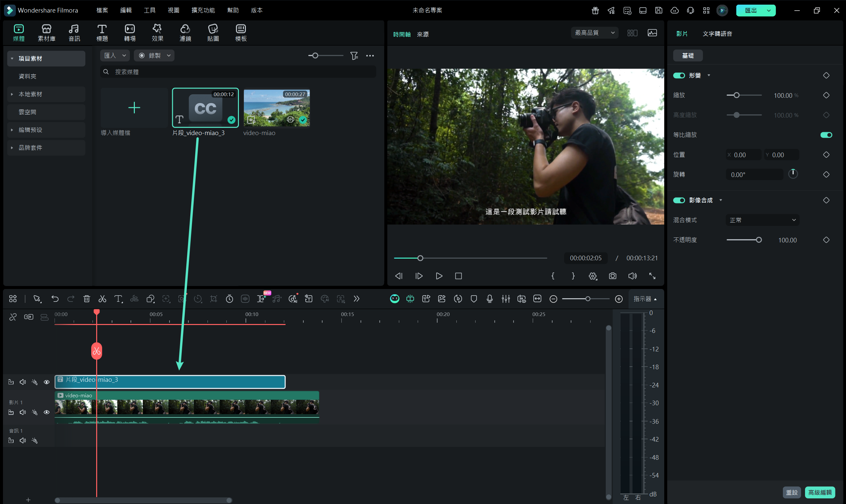Switch to the 文字轉語音 tab

(x=717, y=34)
